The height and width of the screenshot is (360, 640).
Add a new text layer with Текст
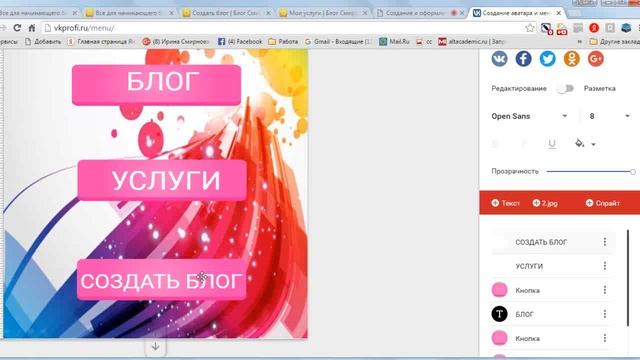pos(505,203)
